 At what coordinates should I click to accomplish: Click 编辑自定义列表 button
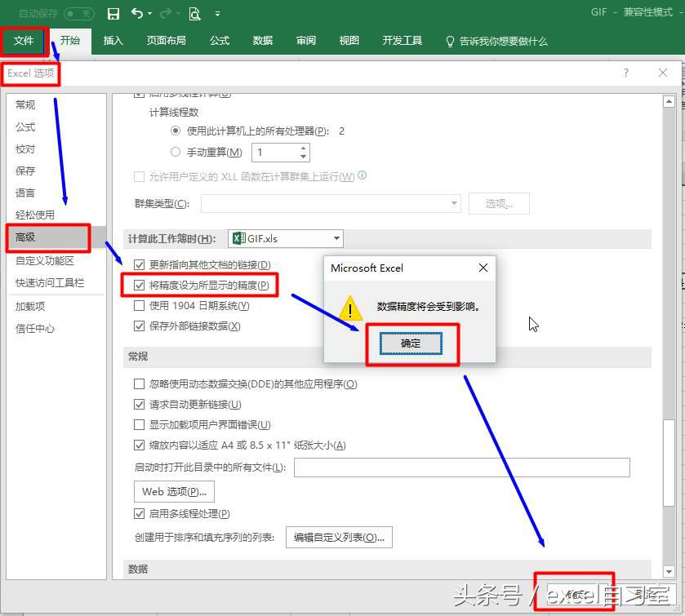(x=339, y=538)
